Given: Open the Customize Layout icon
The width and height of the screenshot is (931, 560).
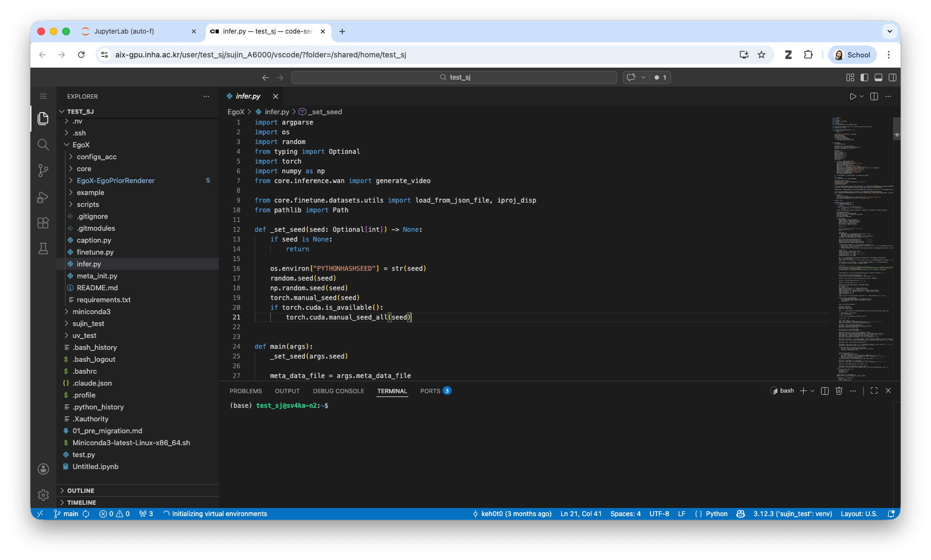Looking at the screenshot, I should pyautogui.click(x=850, y=77).
